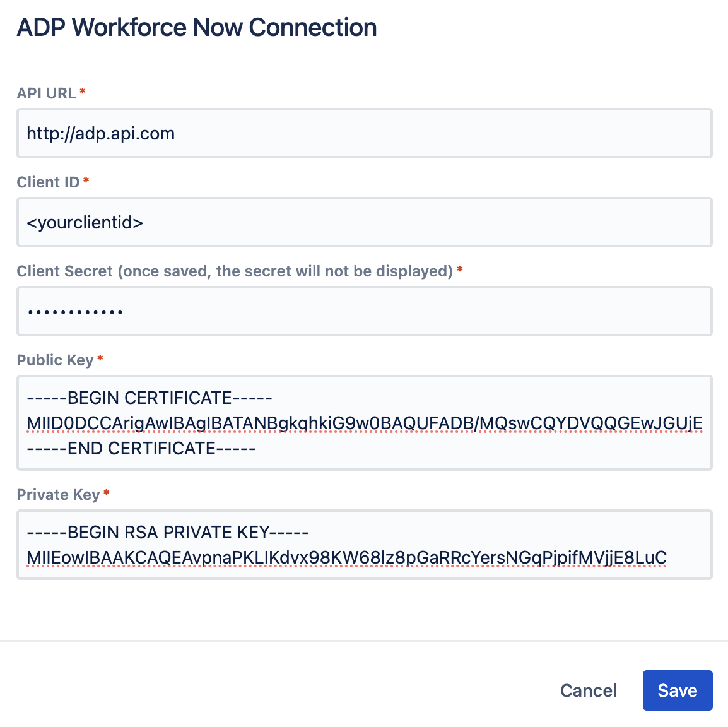Click the Client Secret label text
This screenshot has width=728, height=727.
(235, 271)
